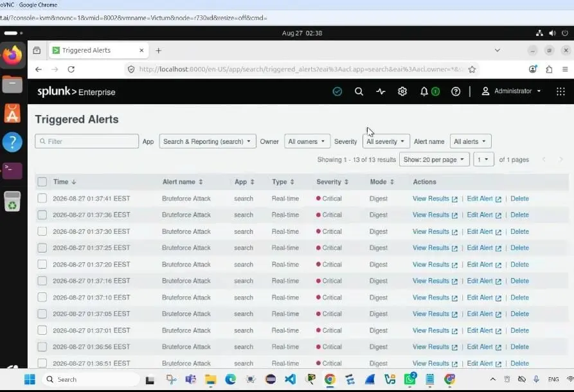Screen dimensions: 574x392
Task: Open the page number 1 dropdown
Action: click(x=483, y=159)
